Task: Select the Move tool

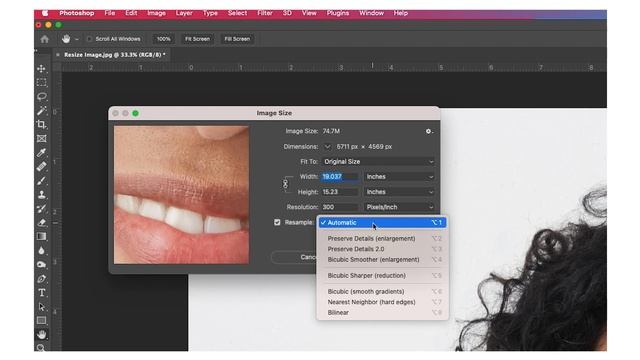Action: [x=42, y=69]
